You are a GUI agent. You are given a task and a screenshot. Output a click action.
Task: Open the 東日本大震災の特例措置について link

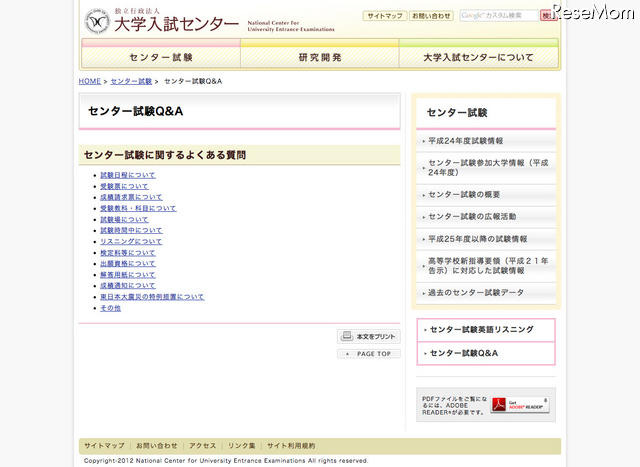point(152,297)
